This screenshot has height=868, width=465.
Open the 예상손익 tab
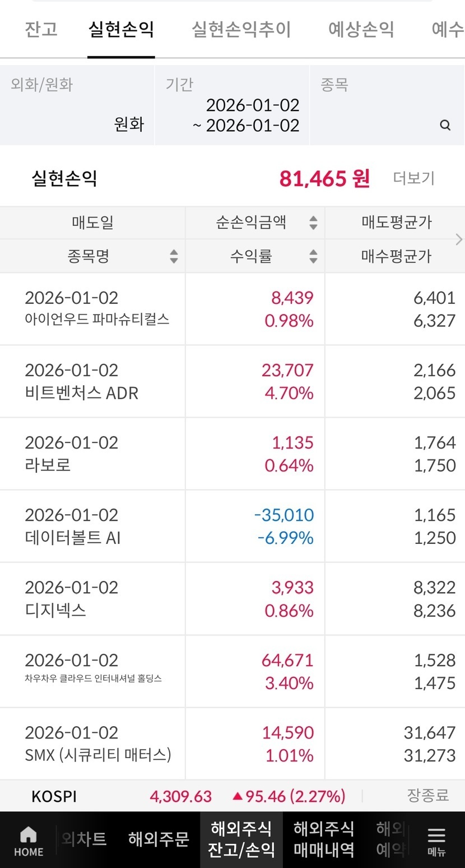pyautogui.click(x=361, y=29)
